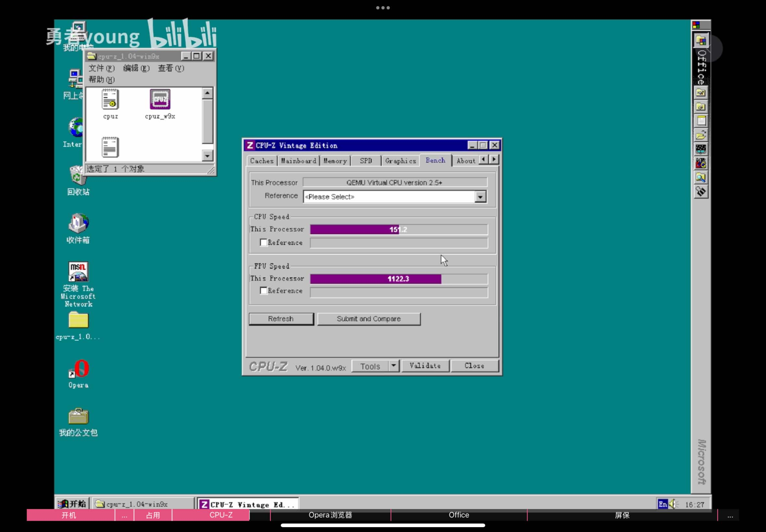The height and width of the screenshot is (532, 766).
Task: Open the 开始 Start button
Action: pos(72,504)
